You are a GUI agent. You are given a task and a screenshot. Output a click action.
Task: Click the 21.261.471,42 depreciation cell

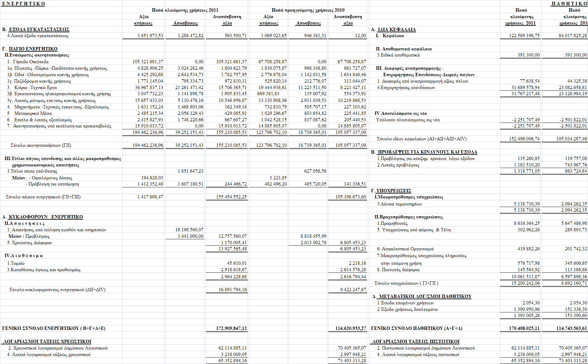point(189,88)
